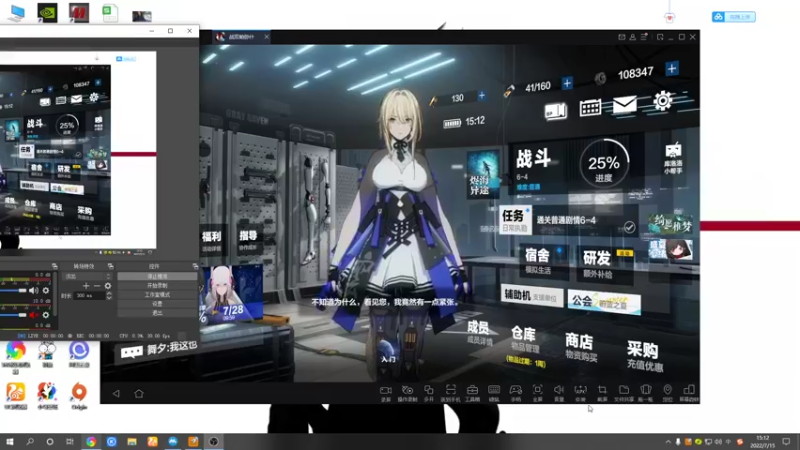Open Windows taskbar search icon

[30, 441]
